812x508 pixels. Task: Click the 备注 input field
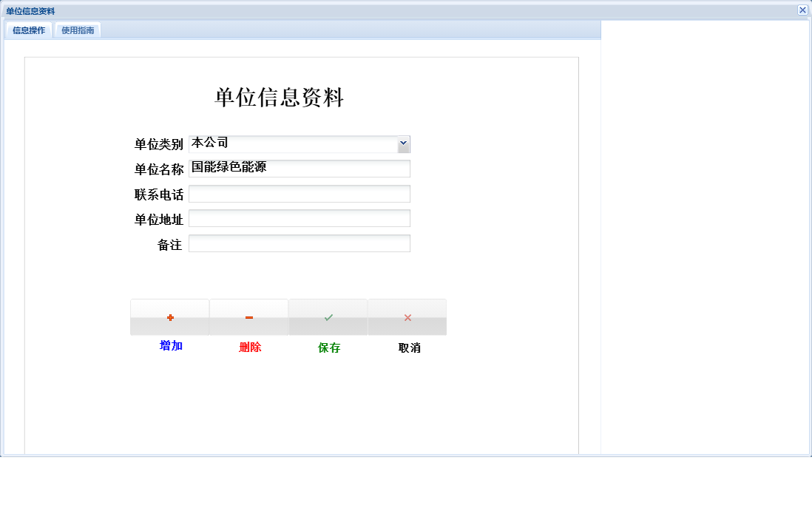click(299, 243)
